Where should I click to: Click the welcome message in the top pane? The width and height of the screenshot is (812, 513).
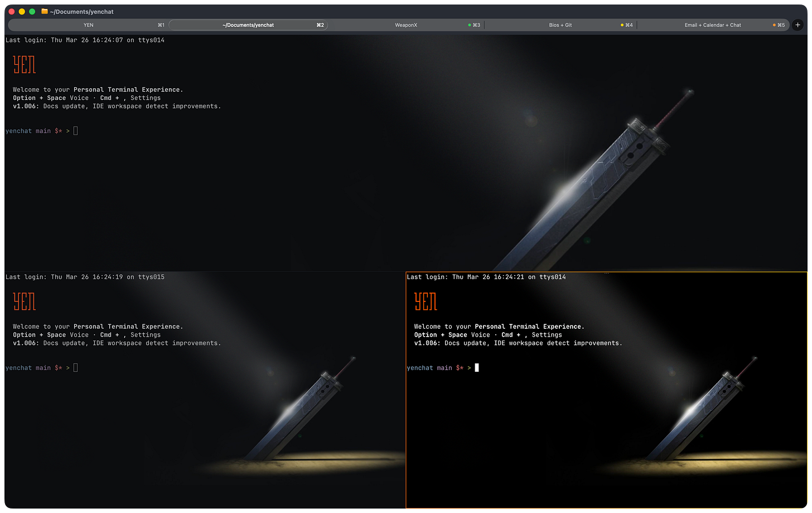pyautogui.click(x=98, y=89)
